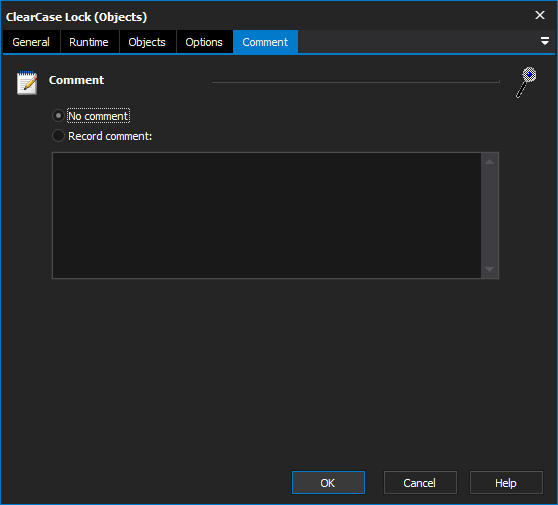The image size is (558, 505).
Task: Open the Objects tab
Action: coord(147,42)
